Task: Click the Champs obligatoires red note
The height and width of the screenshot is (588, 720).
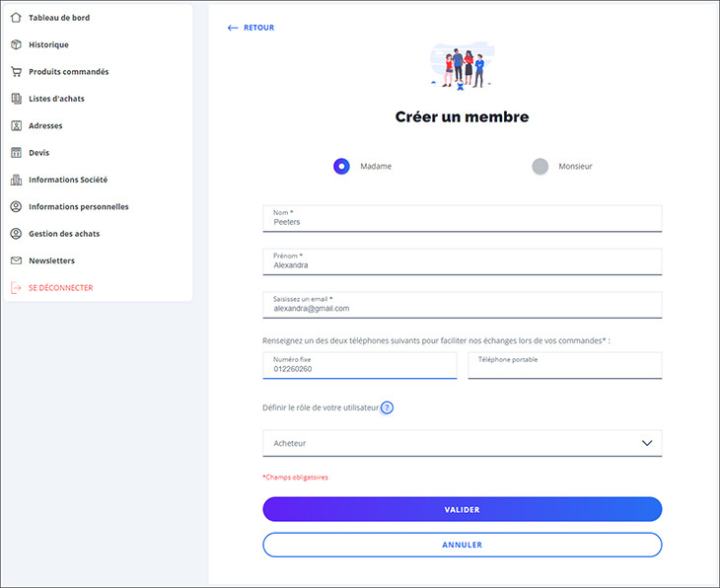Action: pyautogui.click(x=295, y=478)
